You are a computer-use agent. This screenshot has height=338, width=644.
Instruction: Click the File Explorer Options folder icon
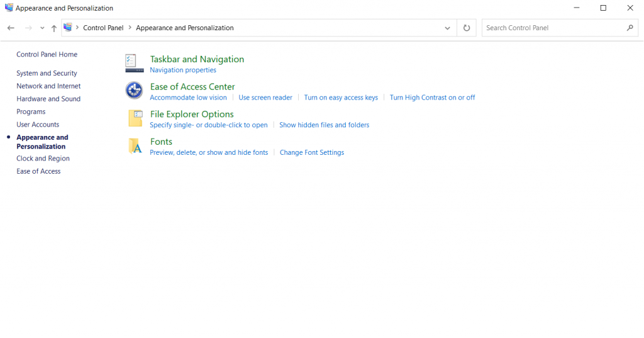point(135,118)
